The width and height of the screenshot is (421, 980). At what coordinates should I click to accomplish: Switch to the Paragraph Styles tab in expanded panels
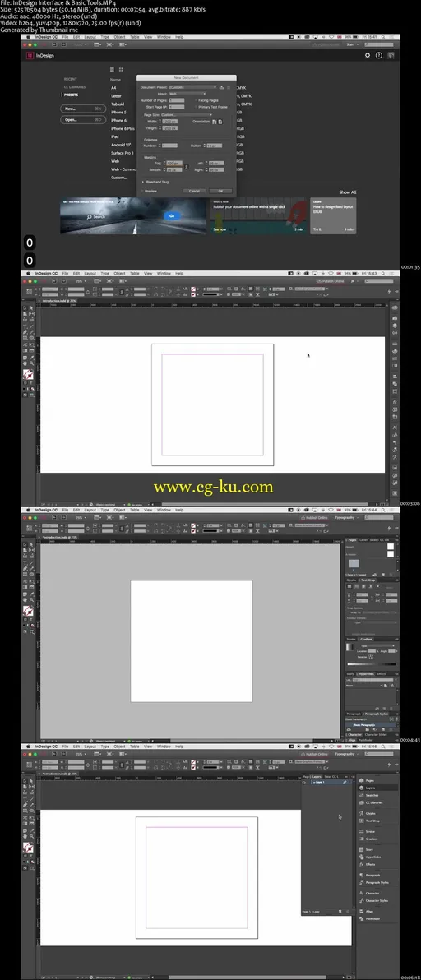click(377, 714)
